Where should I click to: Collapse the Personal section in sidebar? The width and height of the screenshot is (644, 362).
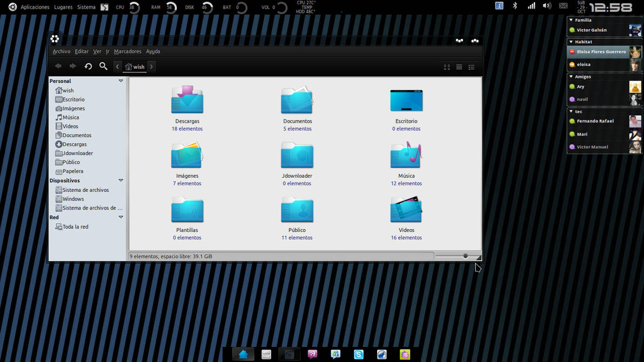(121, 81)
